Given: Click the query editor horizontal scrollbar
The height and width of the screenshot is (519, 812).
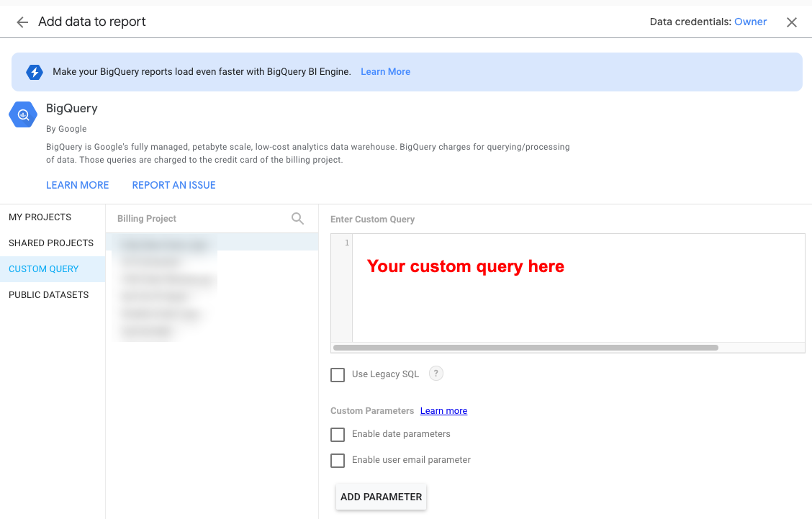Looking at the screenshot, I should click(x=525, y=348).
